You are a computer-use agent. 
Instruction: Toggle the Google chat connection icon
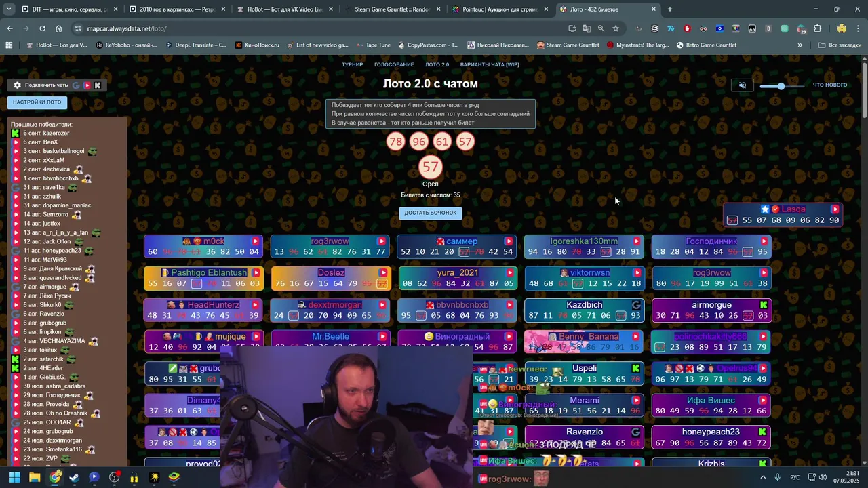(x=76, y=85)
